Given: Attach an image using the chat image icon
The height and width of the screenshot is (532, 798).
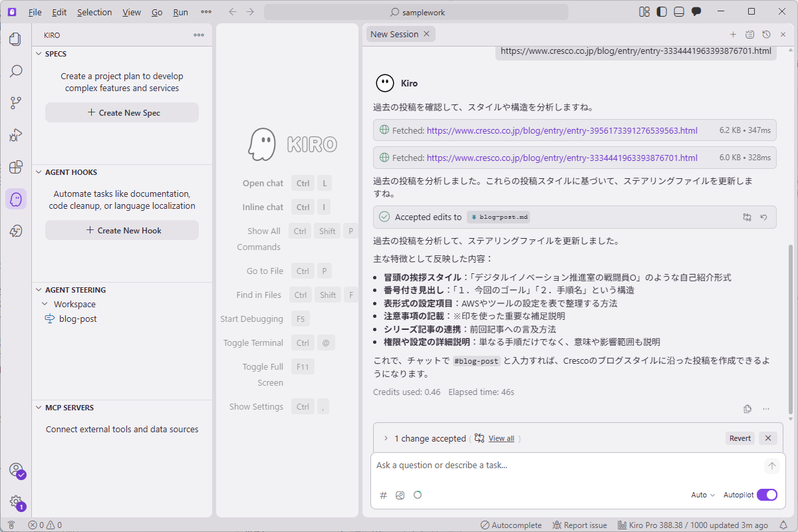Looking at the screenshot, I should (x=400, y=495).
